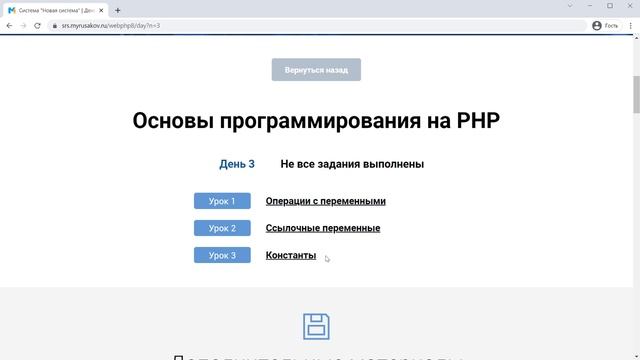Open the Chrome three-dot menu

coord(630,26)
